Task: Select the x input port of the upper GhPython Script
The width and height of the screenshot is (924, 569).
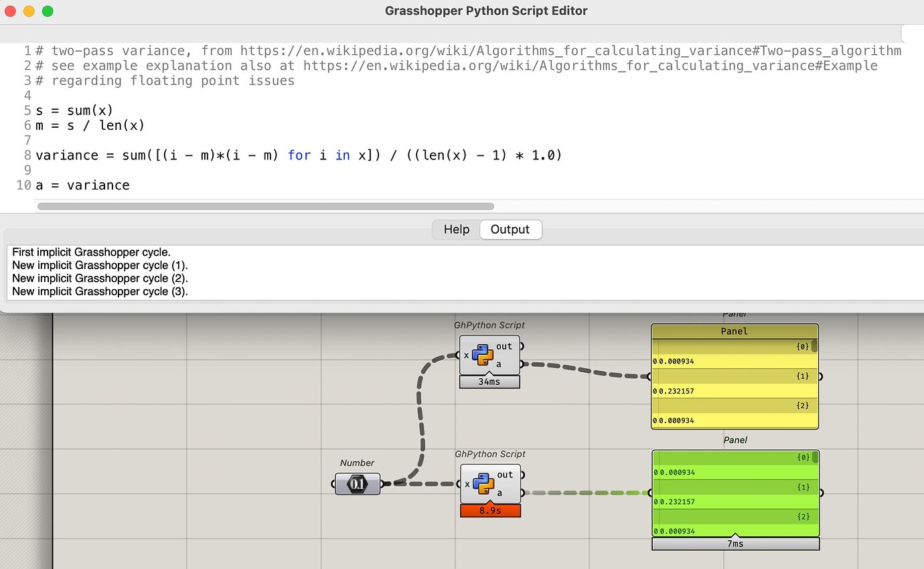Action: click(x=460, y=355)
